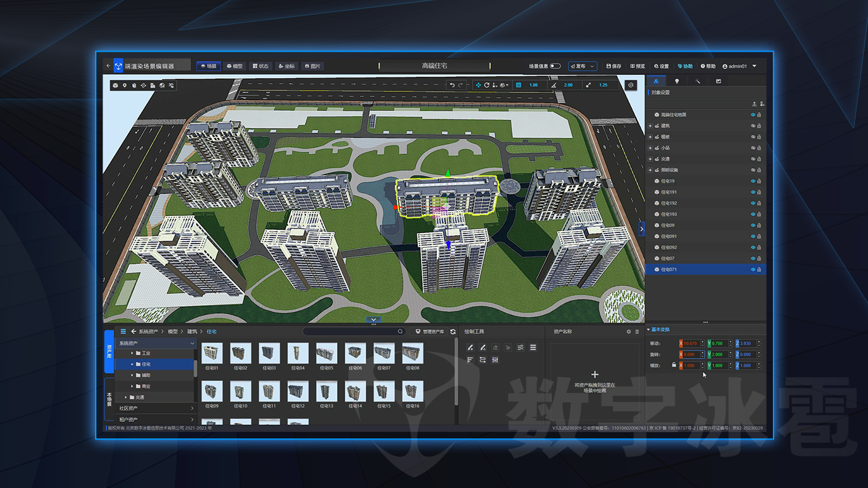This screenshot has width=868, height=488.
Task: Toggle the 场景信息 switch
Action: click(x=555, y=66)
